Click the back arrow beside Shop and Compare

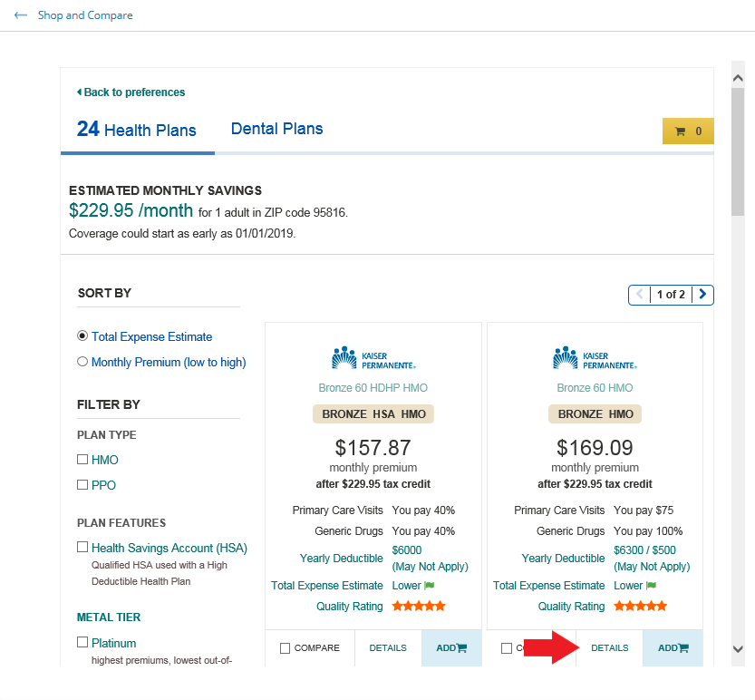pyautogui.click(x=21, y=15)
